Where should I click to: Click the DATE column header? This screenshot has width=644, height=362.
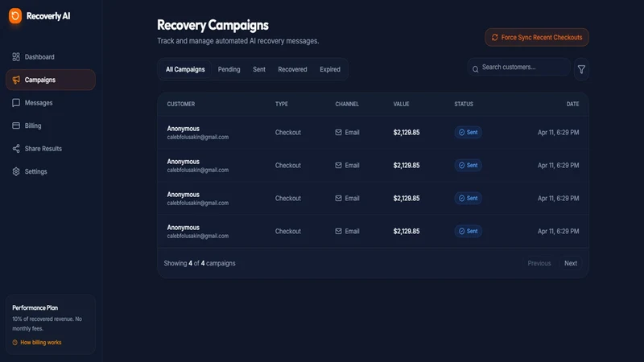click(572, 104)
